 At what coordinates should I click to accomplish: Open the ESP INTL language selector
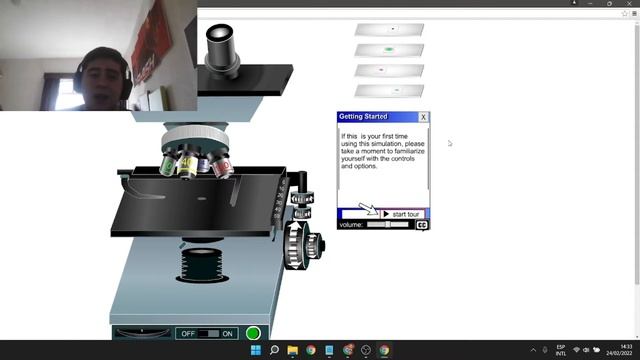tap(561, 350)
